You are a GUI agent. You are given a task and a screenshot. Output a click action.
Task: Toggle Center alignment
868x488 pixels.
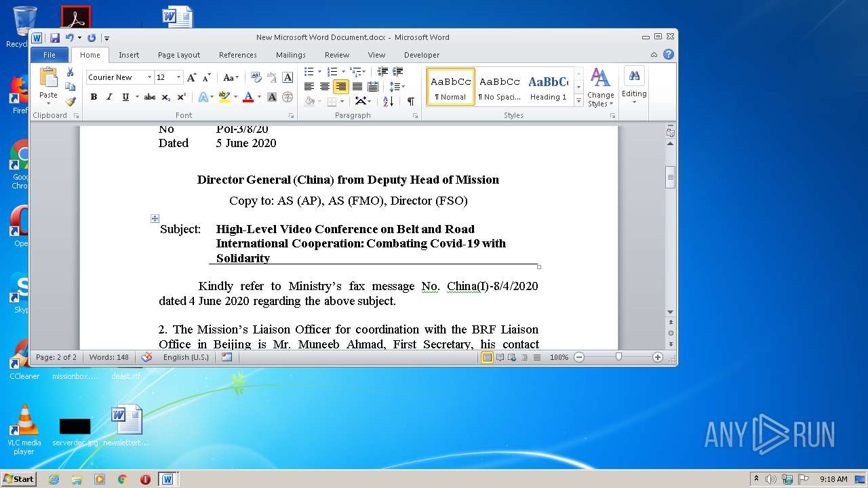pyautogui.click(x=325, y=87)
